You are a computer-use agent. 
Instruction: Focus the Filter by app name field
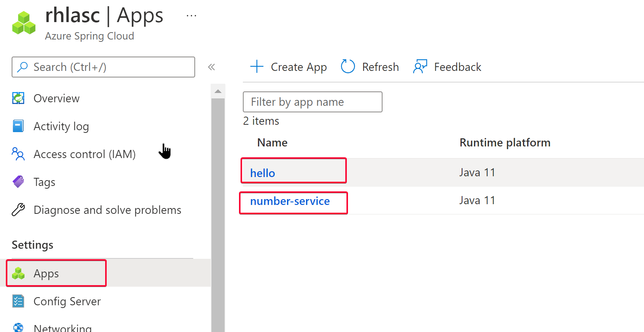pos(312,102)
